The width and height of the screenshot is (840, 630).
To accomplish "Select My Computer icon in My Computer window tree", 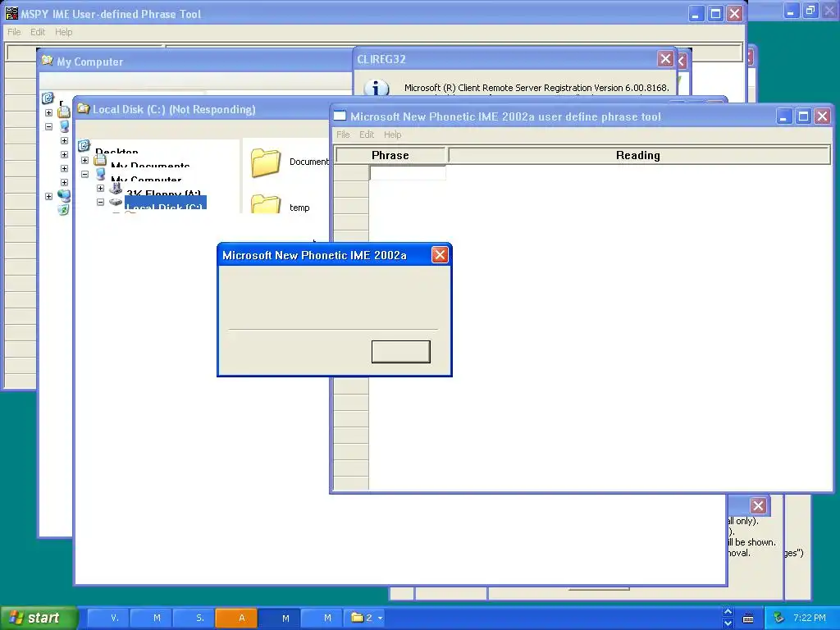I will click(64, 126).
